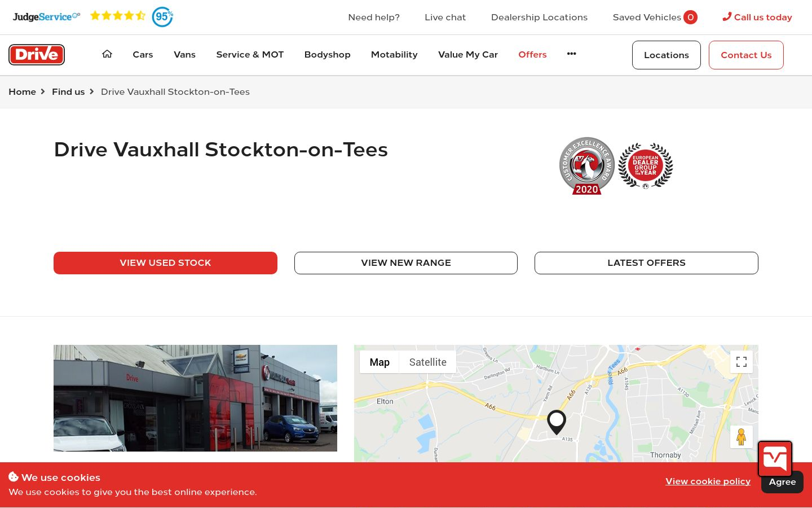This screenshot has height=508, width=812.
Task: Click the View Used Stock button
Action: coord(165,263)
